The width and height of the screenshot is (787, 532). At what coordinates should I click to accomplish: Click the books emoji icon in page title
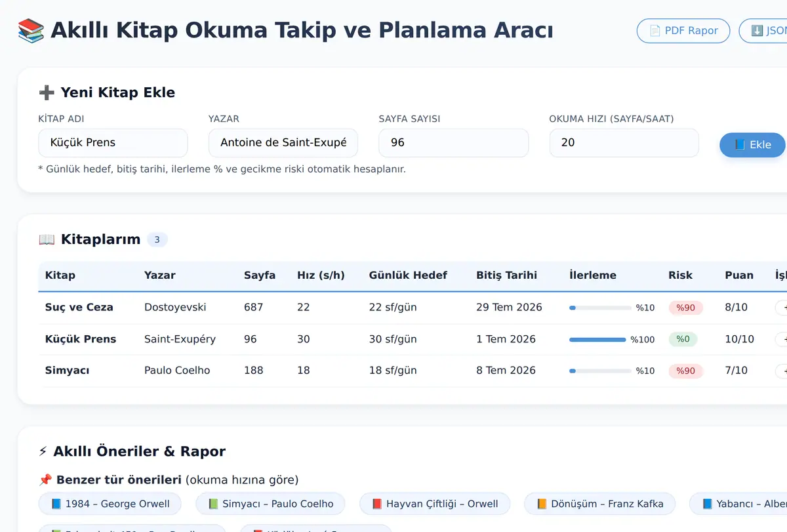(31, 30)
